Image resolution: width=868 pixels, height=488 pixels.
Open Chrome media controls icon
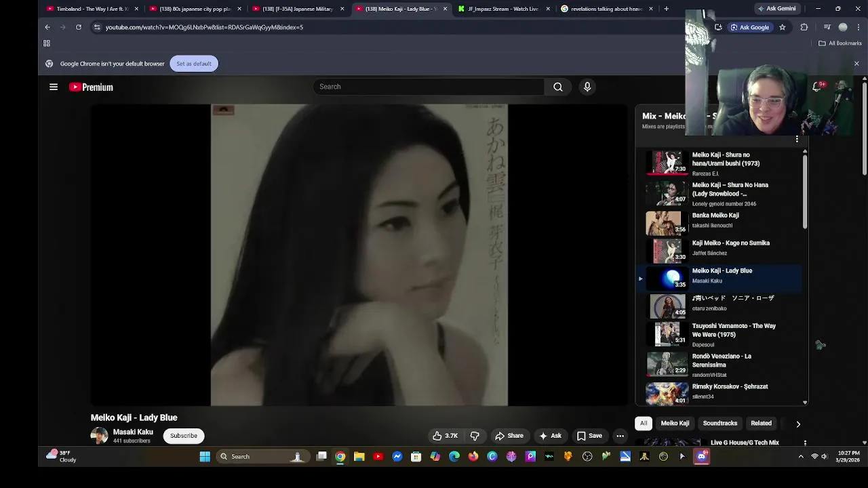point(827,27)
